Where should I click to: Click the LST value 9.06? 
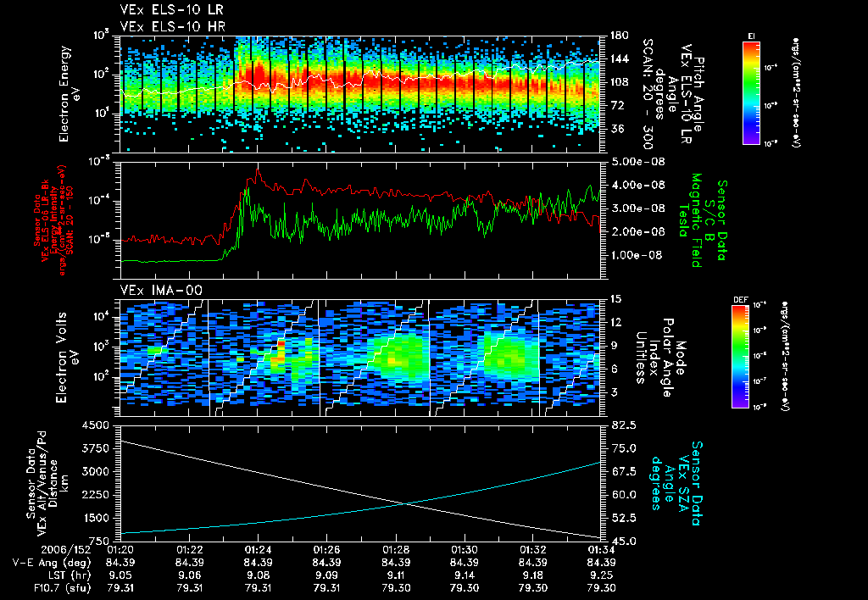[189, 575]
